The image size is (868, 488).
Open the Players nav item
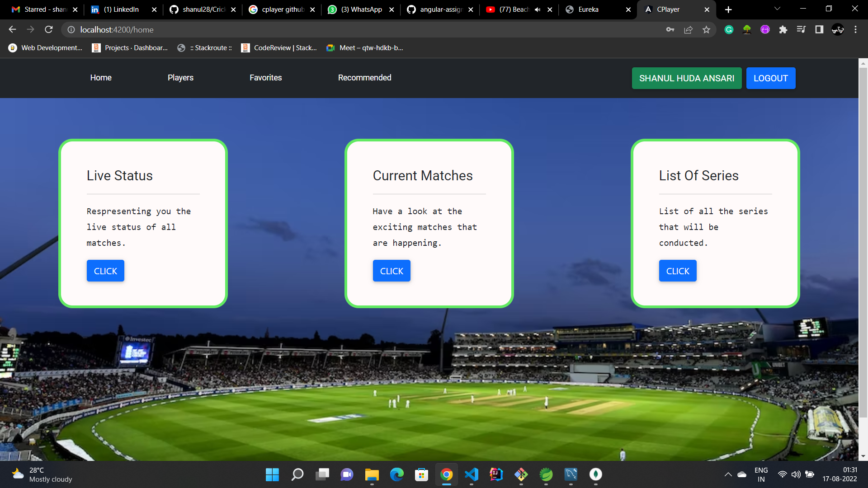click(180, 78)
